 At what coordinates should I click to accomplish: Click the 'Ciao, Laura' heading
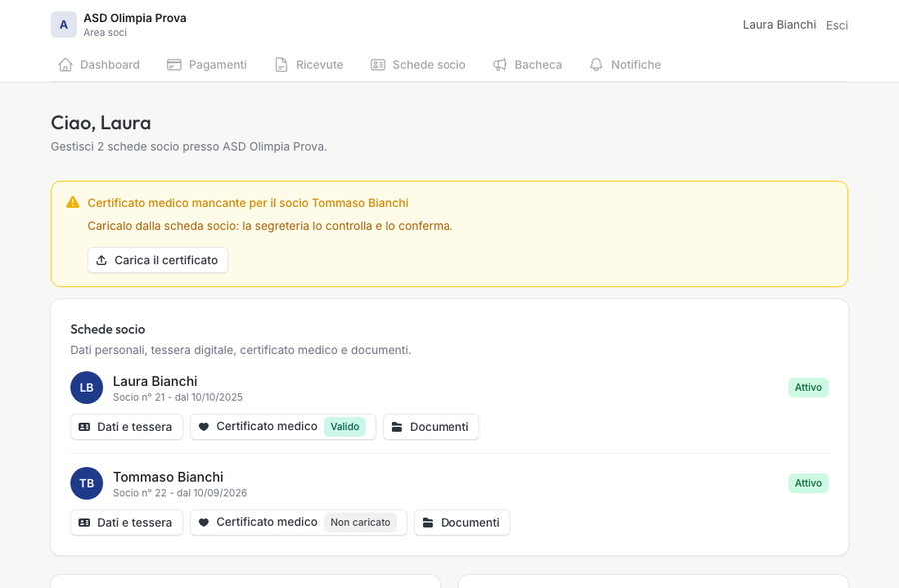tap(101, 123)
